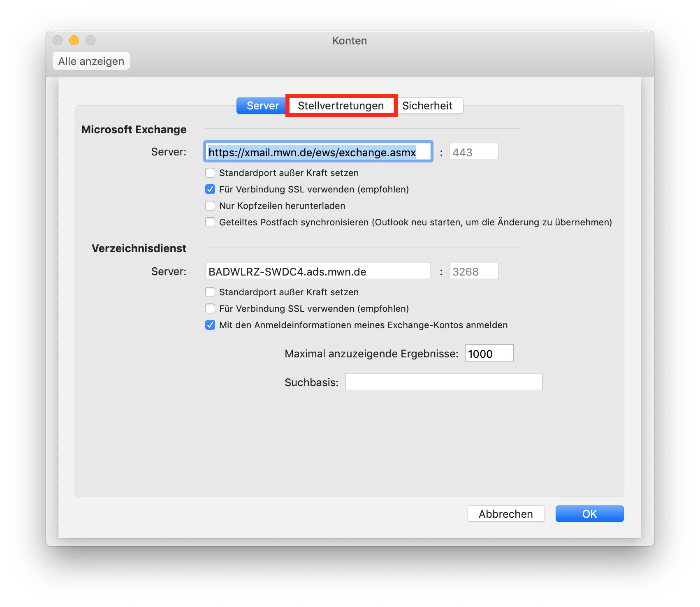Enable SSL for the Verzeichnisdienst connection
This screenshot has width=700, height=607.
click(x=210, y=308)
